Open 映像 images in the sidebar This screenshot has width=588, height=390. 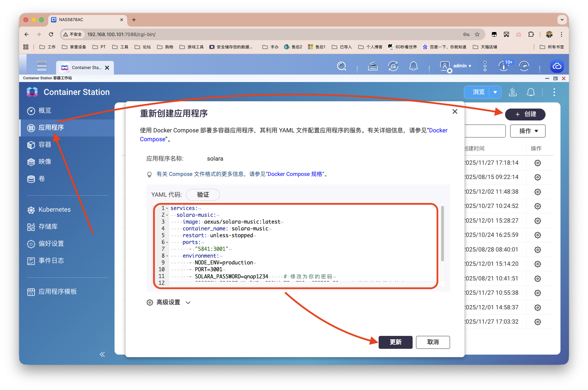45,162
